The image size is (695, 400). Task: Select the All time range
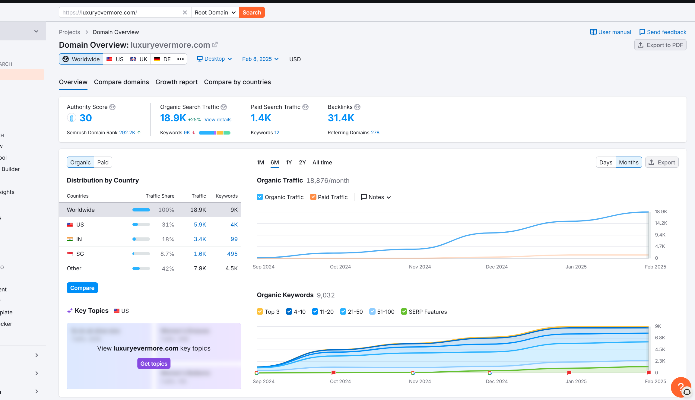322,162
